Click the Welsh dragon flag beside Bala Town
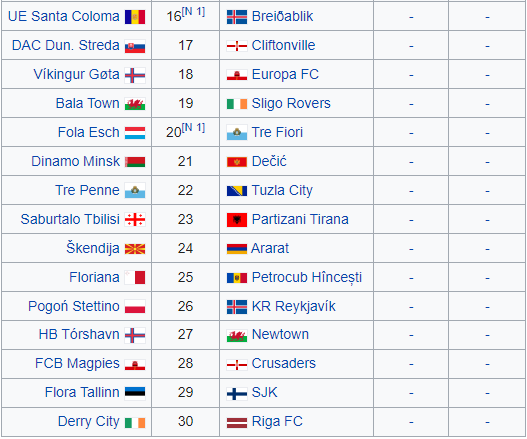Screen dimensions: 527x439 pos(135,104)
